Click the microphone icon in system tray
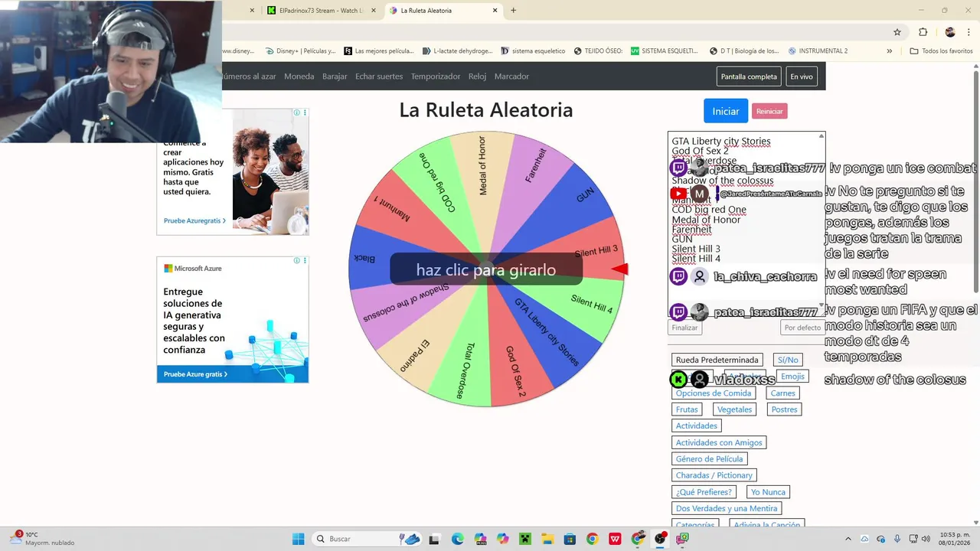This screenshot has height=551, width=980. 897,539
